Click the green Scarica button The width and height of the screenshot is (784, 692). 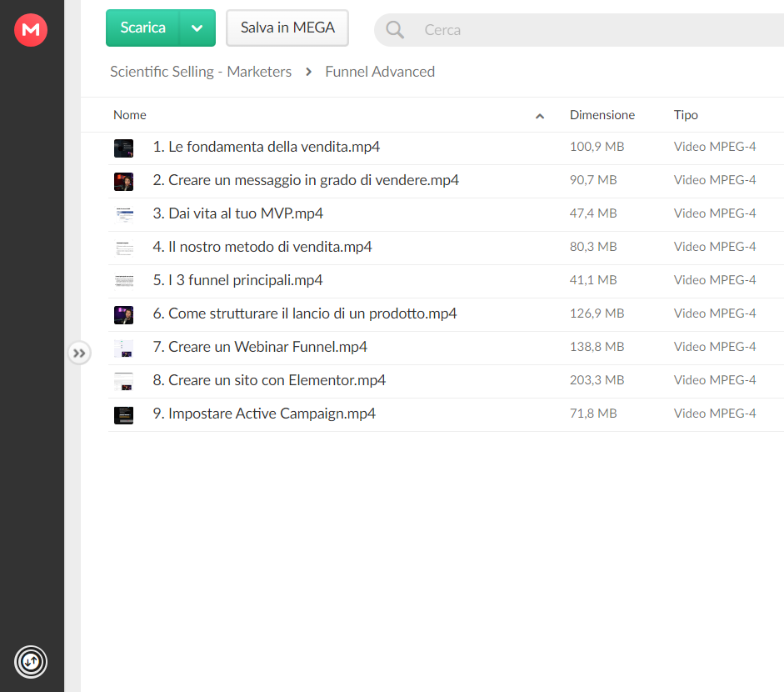(142, 28)
